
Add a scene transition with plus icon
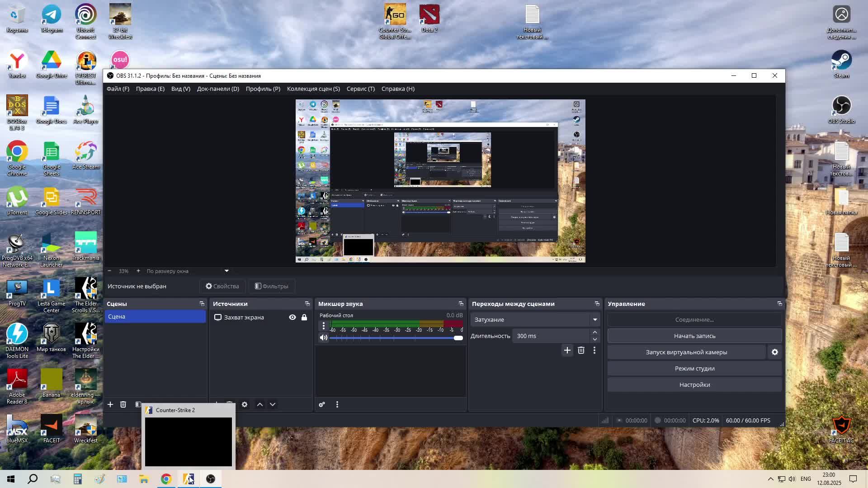point(567,350)
